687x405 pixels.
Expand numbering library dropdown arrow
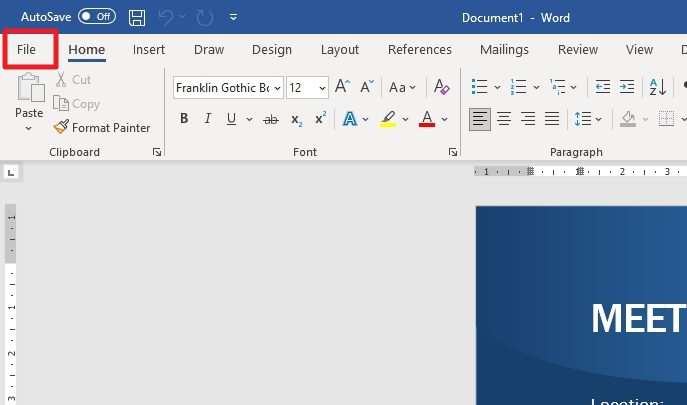[x=536, y=87]
